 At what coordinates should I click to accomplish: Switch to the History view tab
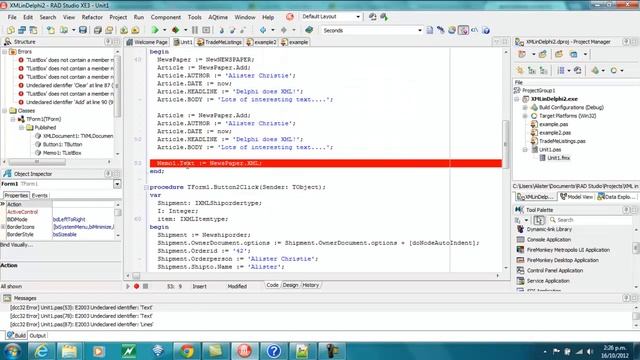[x=310, y=285]
